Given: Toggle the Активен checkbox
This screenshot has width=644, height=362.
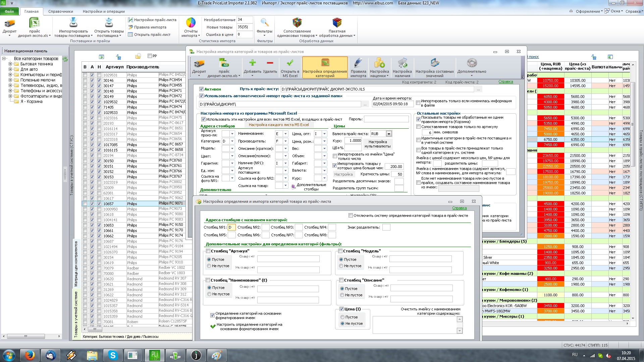Looking at the screenshot, I should 201,89.
